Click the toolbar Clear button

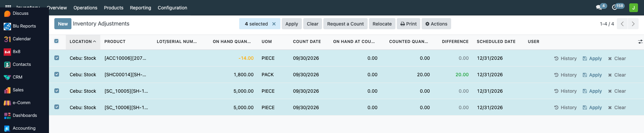[x=313, y=24]
